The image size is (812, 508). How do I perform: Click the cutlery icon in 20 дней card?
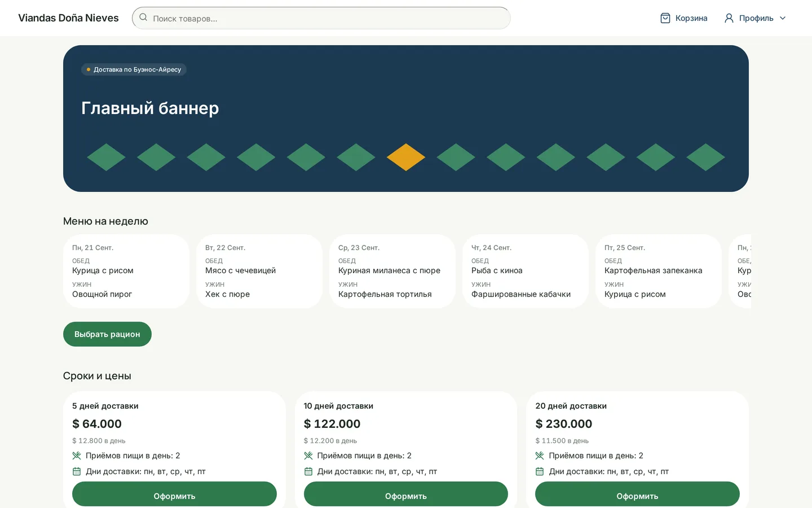pyautogui.click(x=540, y=456)
